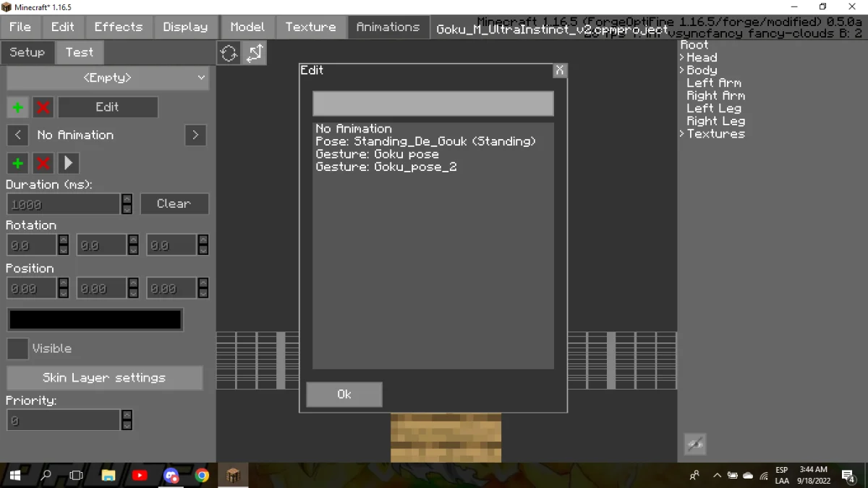The image size is (868, 488).
Task: Open Google Chrome from the taskbar
Action: 202,476
